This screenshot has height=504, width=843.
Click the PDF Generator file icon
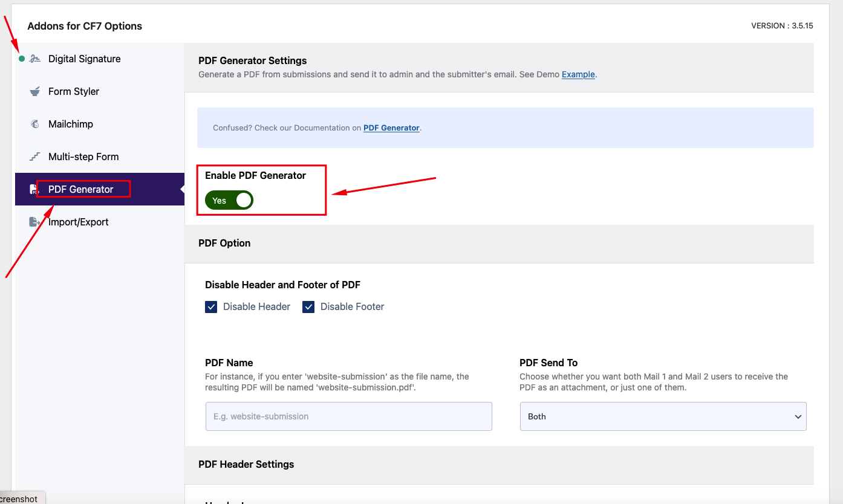pyautogui.click(x=34, y=189)
